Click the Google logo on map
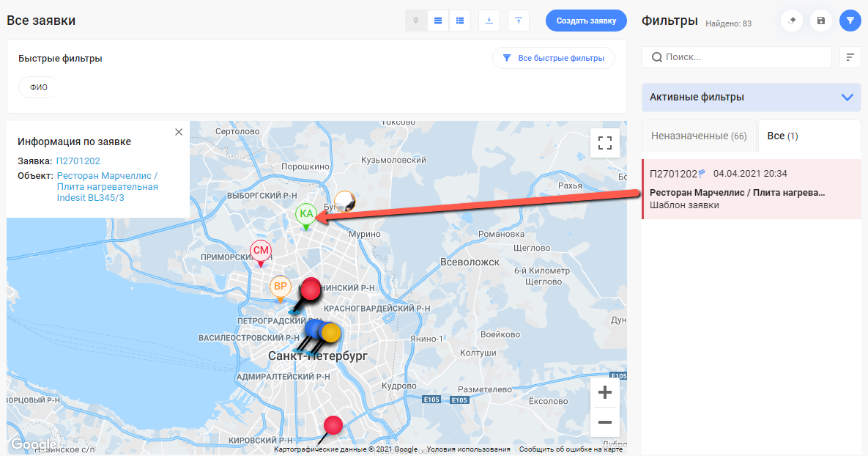868x456 pixels. click(x=34, y=444)
